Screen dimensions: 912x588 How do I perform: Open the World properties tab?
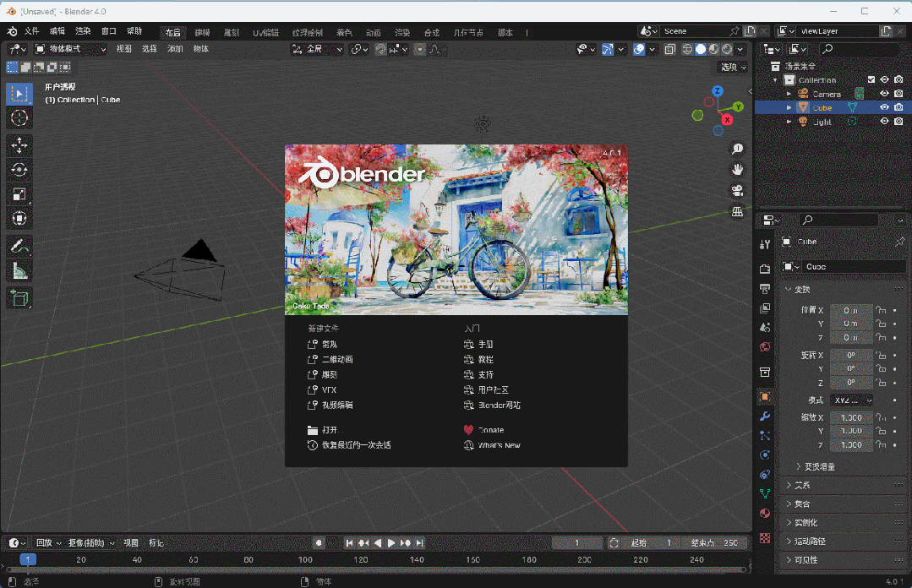[765, 346]
